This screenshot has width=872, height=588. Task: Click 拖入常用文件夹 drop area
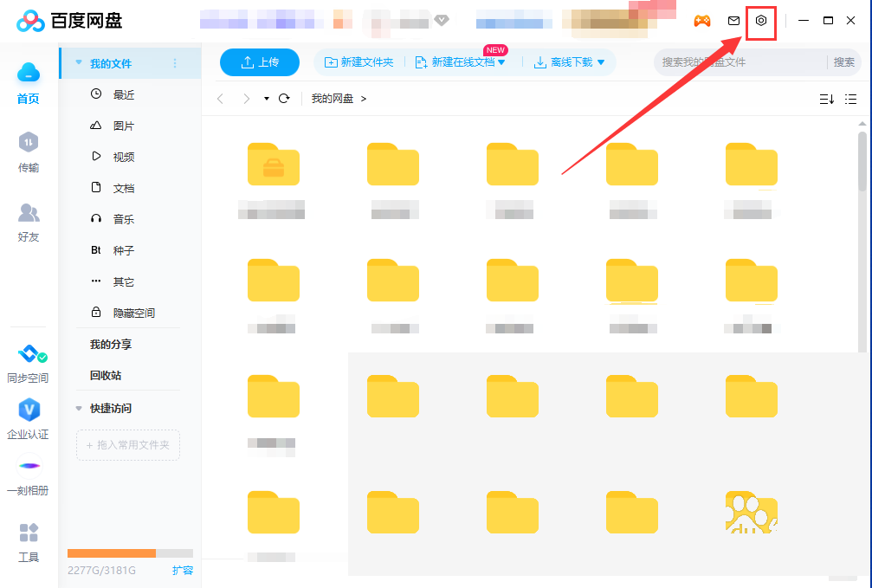pos(128,445)
